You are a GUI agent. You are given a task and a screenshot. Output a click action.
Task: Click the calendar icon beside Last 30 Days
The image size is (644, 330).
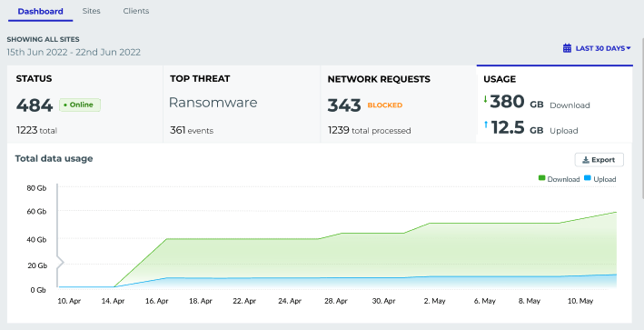[x=567, y=48]
